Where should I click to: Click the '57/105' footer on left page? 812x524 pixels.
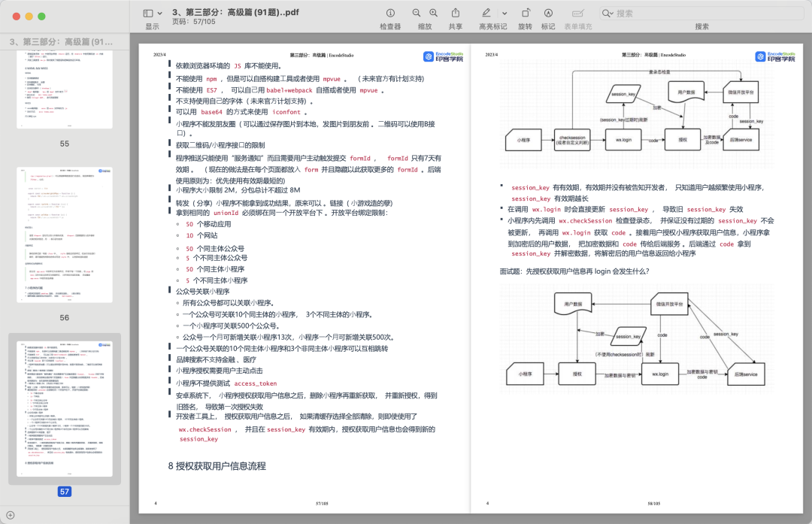click(322, 503)
